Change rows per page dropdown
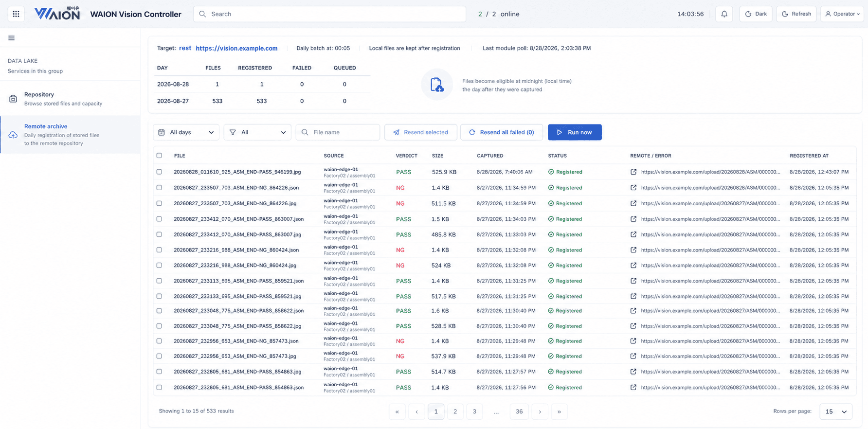The image size is (868, 429). coord(836,411)
